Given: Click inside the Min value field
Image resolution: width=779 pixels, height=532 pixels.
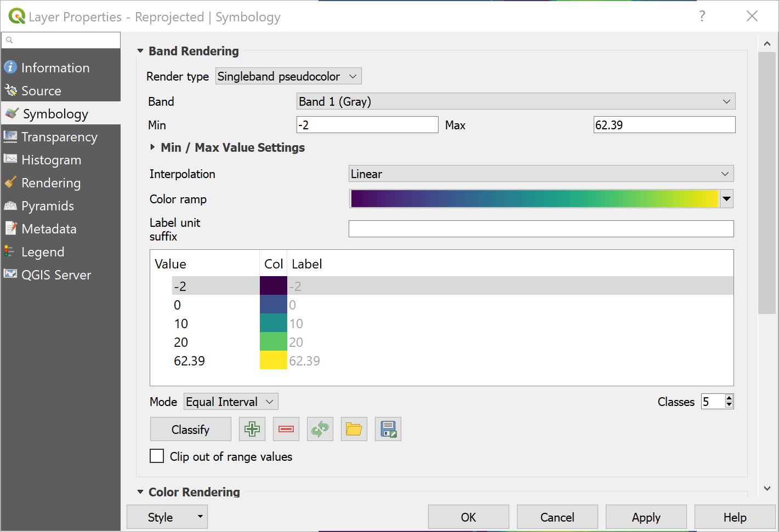Looking at the screenshot, I should [367, 124].
